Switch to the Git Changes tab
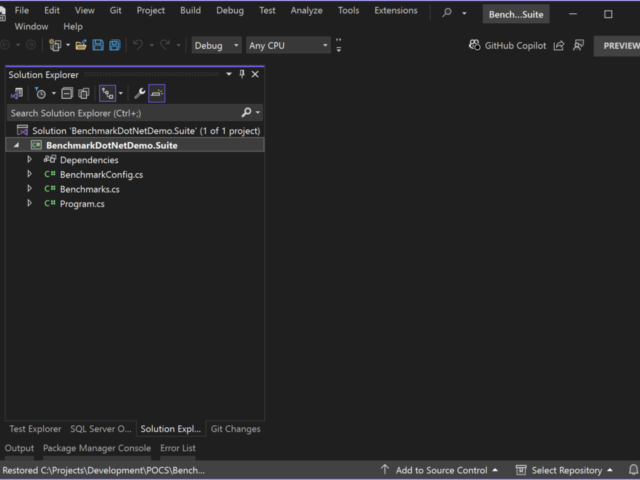This screenshot has width=640, height=480. [x=235, y=429]
